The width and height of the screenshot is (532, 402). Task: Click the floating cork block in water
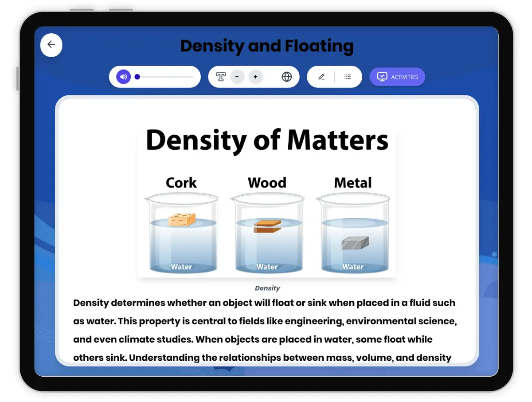point(182,219)
